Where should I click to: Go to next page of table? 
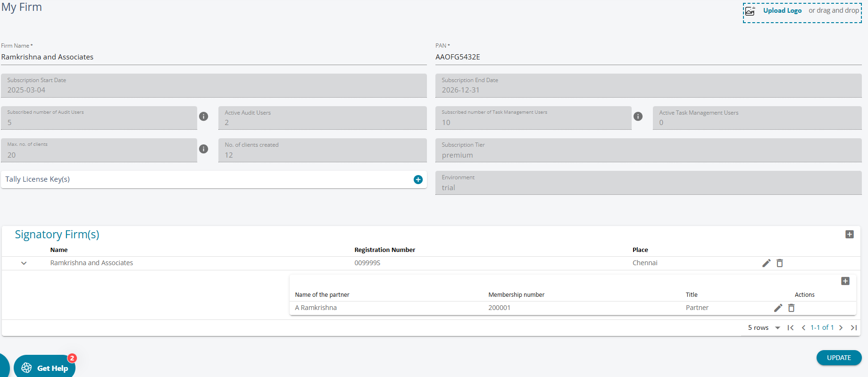click(841, 327)
